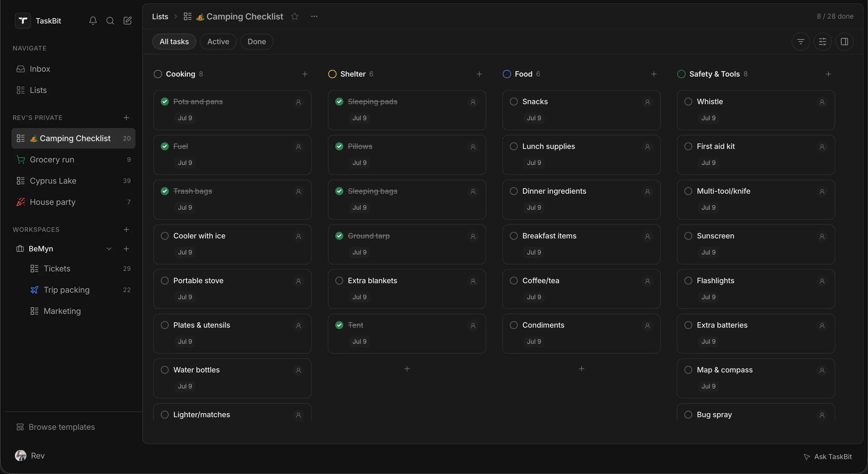Image resolution: width=868 pixels, height=474 pixels.
Task: Add a task to Shelter column header
Action: (x=479, y=74)
